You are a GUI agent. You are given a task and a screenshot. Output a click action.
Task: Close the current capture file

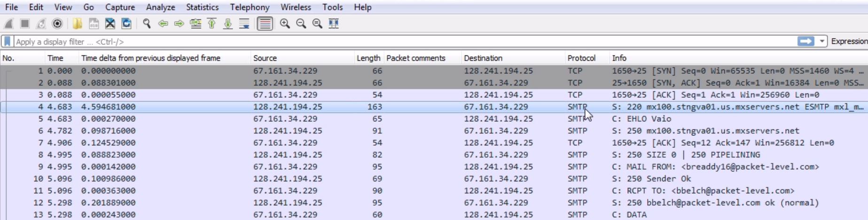pos(110,24)
